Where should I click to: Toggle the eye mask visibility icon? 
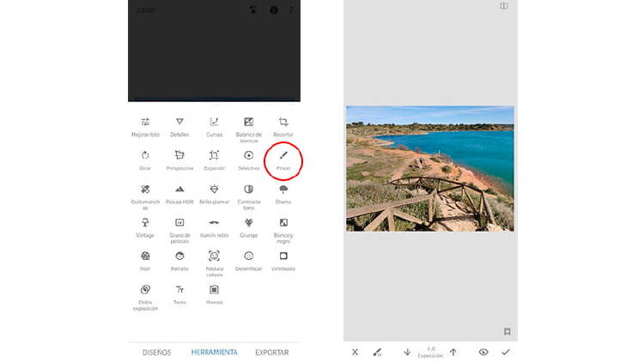(x=483, y=352)
